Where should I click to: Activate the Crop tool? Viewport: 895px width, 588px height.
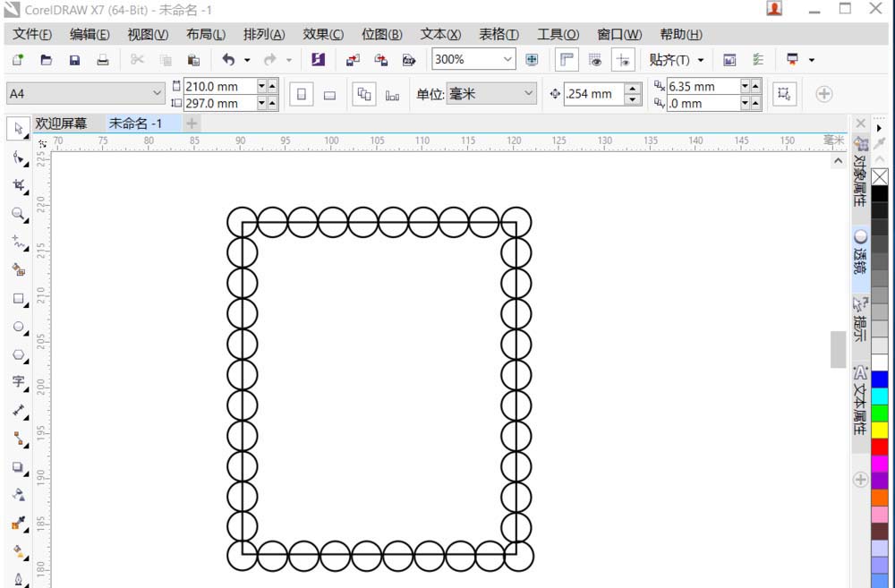coord(16,185)
